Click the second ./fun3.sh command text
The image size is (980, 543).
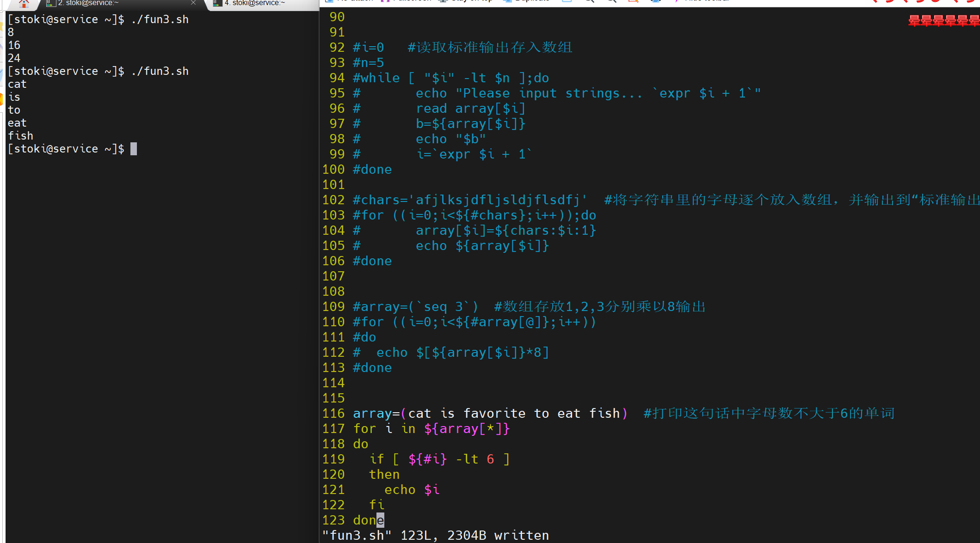point(160,71)
